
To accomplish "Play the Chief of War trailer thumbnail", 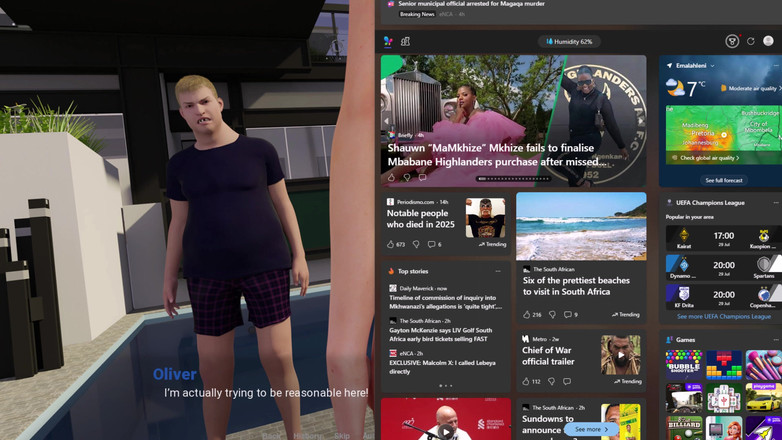I will pyautogui.click(x=620, y=355).
